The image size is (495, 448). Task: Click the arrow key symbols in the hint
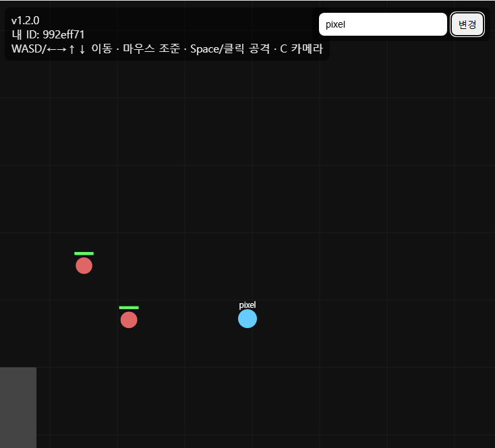66,49
